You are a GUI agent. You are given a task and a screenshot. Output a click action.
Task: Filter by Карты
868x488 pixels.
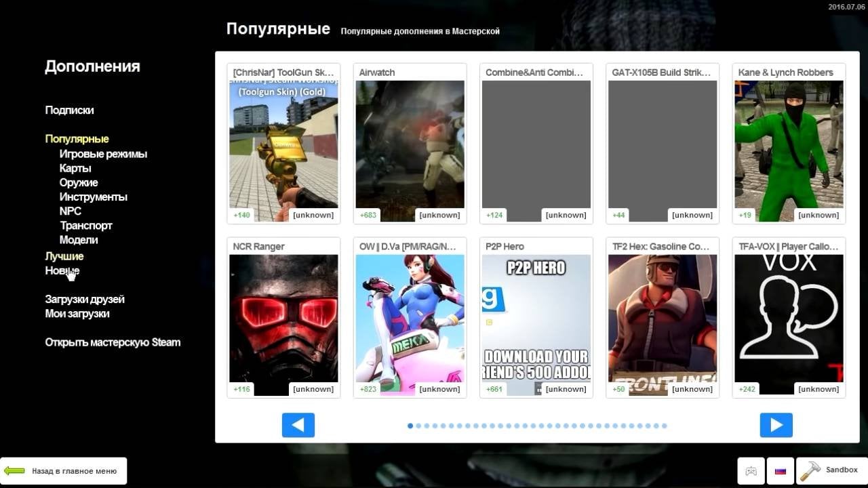(x=75, y=168)
